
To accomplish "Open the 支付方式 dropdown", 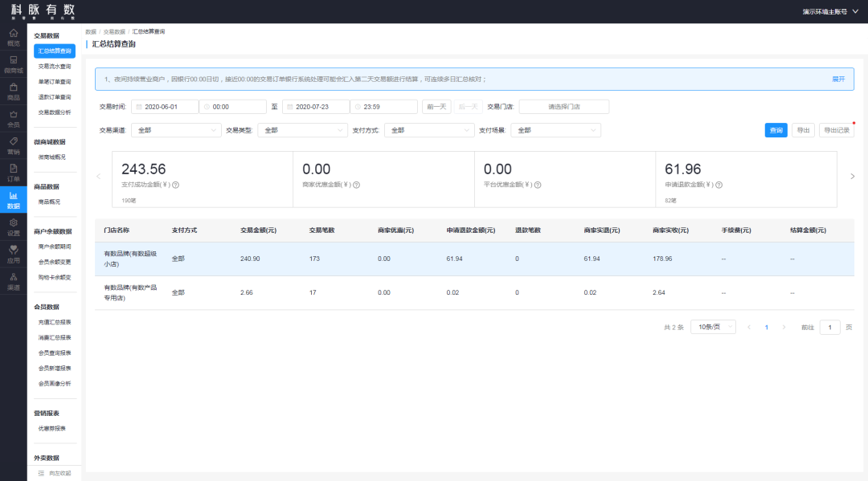I will [429, 130].
